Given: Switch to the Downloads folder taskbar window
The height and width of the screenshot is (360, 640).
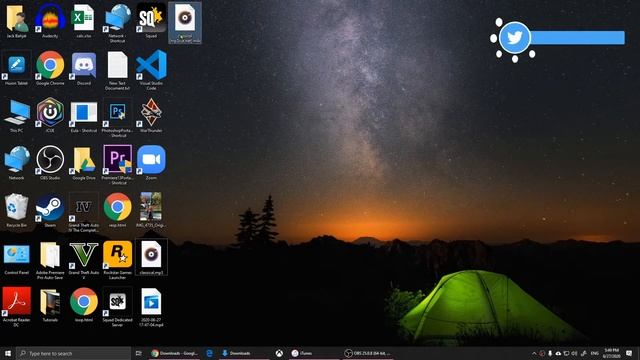Looking at the screenshot, I should coord(244,353).
